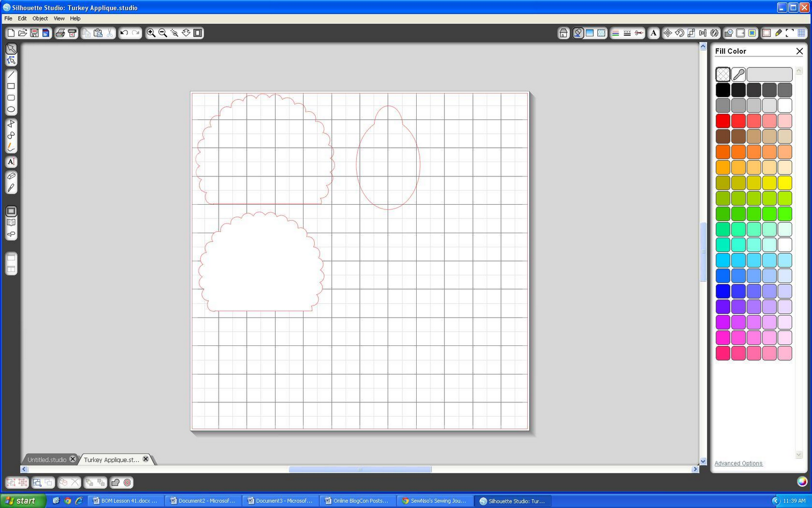Select the Rectangle drawing tool
812x508 pixels.
(11, 86)
